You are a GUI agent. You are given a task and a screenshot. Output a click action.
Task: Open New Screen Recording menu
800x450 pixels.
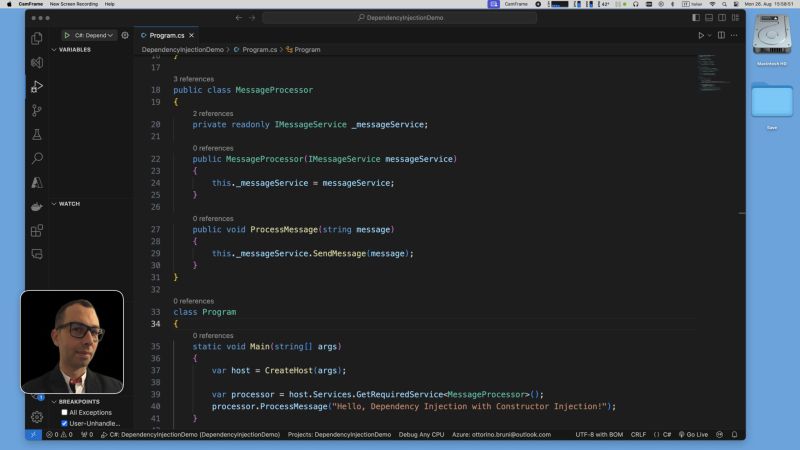click(74, 4)
